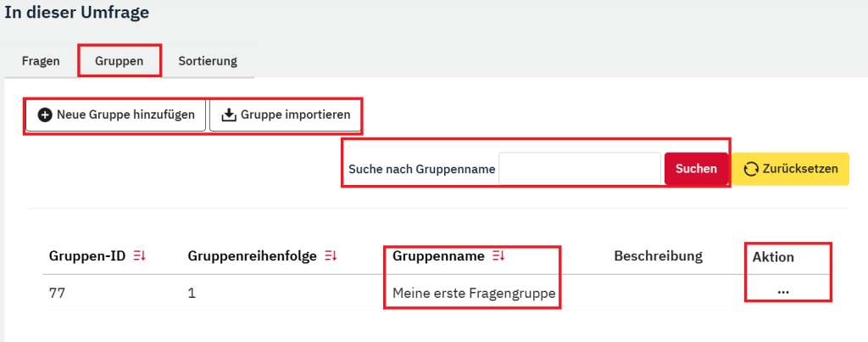Click the yellow Zurücksetzen button
868x342 pixels.
coord(791,169)
